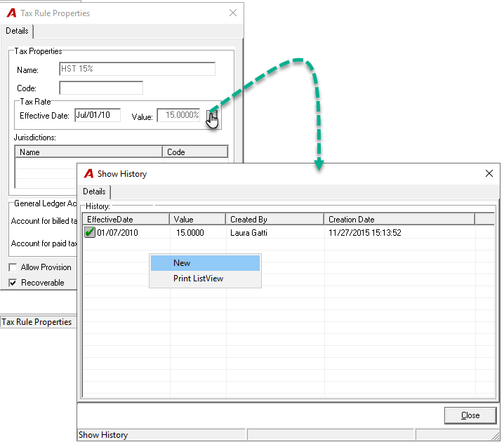Click Jurisdictions Name column header
This screenshot has height=442, width=504.
point(88,152)
